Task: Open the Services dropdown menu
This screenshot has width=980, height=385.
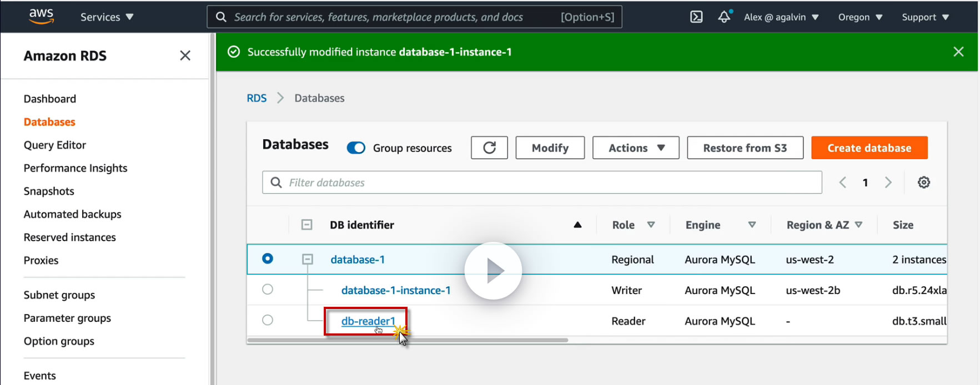Action: pyautogui.click(x=107, y=17)
